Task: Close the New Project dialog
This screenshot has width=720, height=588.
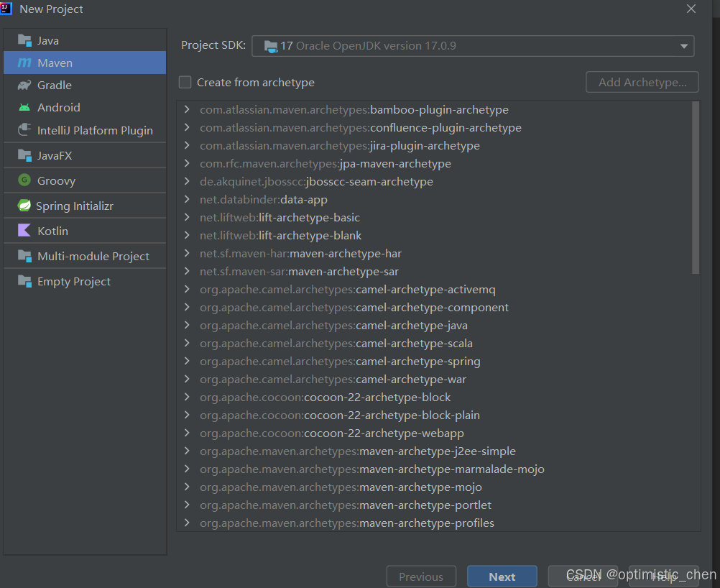Action: pyautogui.click(x=691, y=9)
